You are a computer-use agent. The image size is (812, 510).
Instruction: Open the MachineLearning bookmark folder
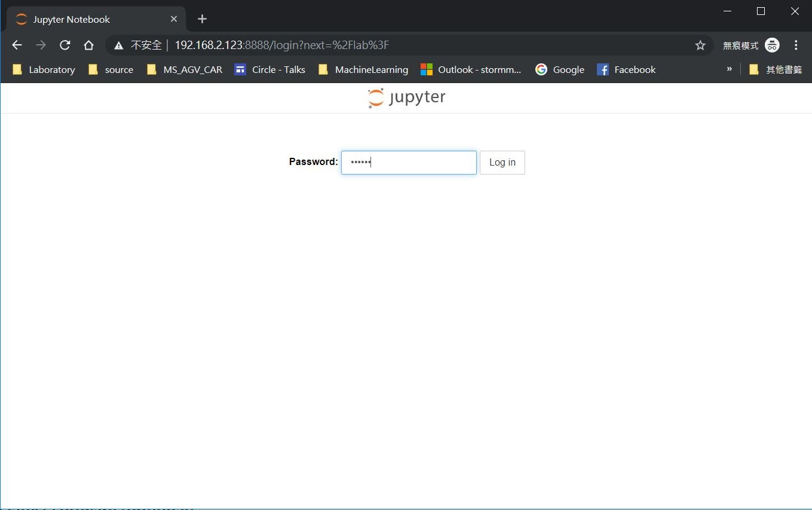coord(363,70)
